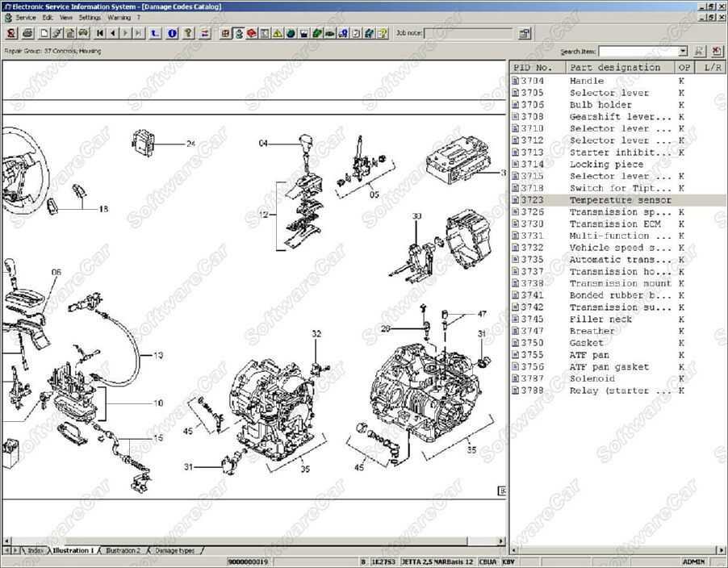The width and height of the screenshot is (728, 568).
Task: Go to previous page with left arrow
Action: pos(113,33)
